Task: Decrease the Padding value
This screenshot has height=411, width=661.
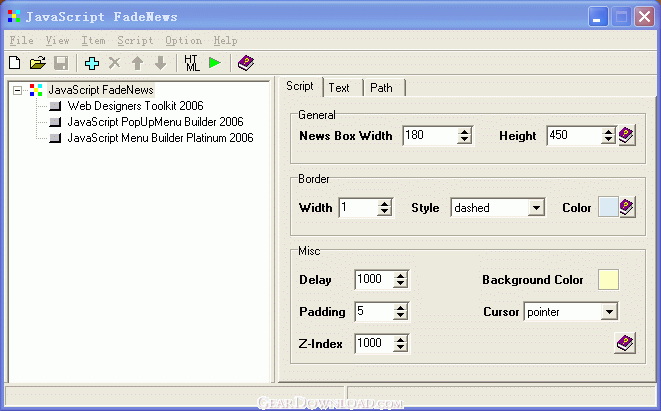Action: pyautogui.click(x=400, y=316)
